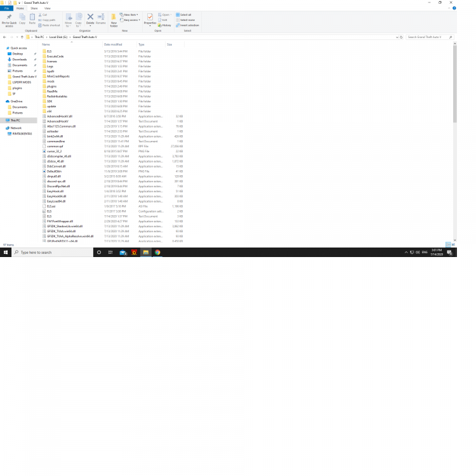476x476 pixels.
Task: Show hidden system tray icons
Action: point(406,252)
